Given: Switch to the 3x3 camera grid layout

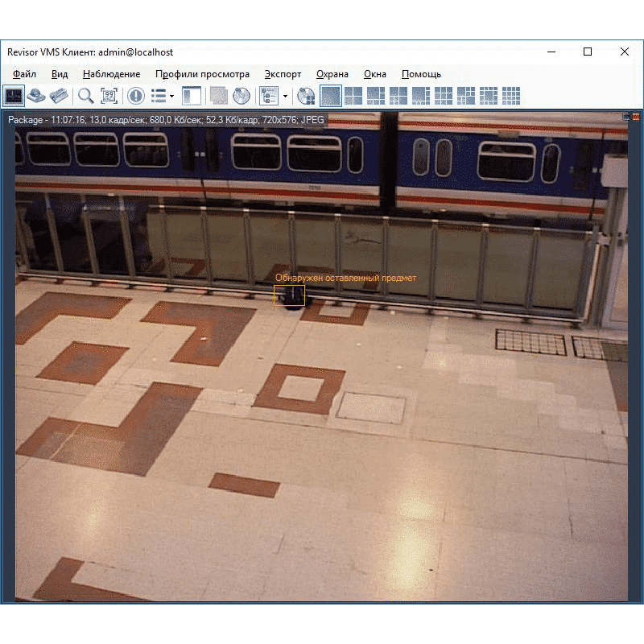Looking at the screenshot, I should coord(444,96).
